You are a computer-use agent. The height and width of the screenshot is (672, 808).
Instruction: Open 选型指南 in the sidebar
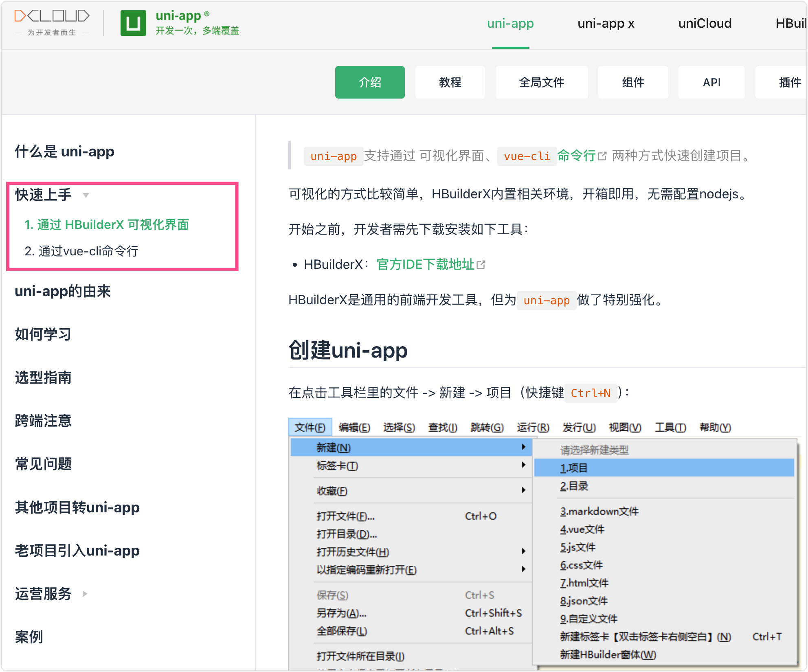43,378
